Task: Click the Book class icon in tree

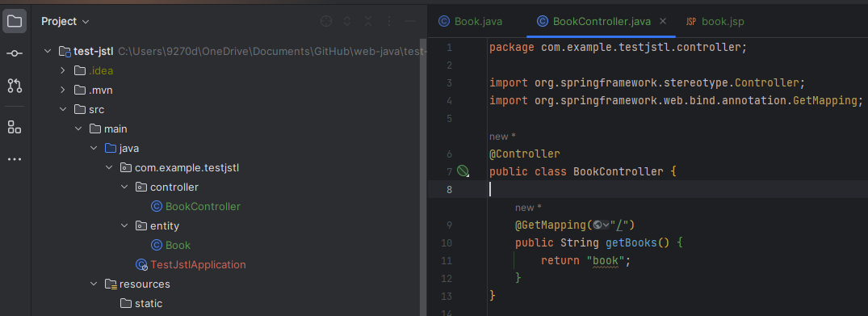Action: pyautogui.click(x=157, y=246)
